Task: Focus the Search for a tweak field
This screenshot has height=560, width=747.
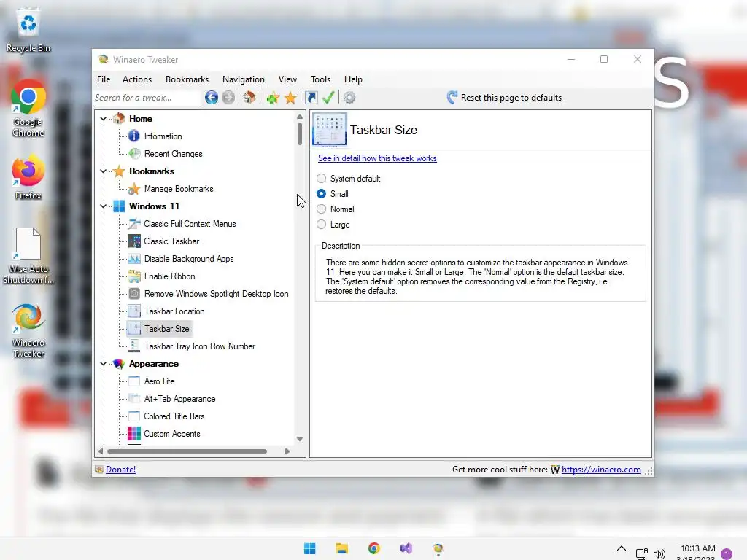Action: [x=147, y=98]
